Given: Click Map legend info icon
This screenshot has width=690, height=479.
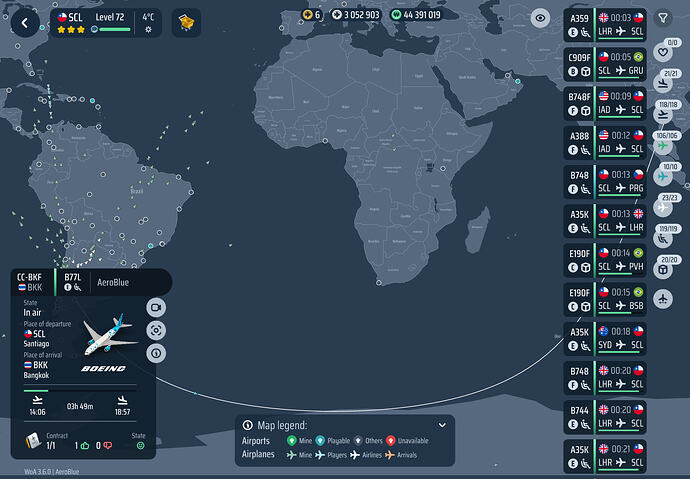Looking at the screenshot, I should [248, 425].
